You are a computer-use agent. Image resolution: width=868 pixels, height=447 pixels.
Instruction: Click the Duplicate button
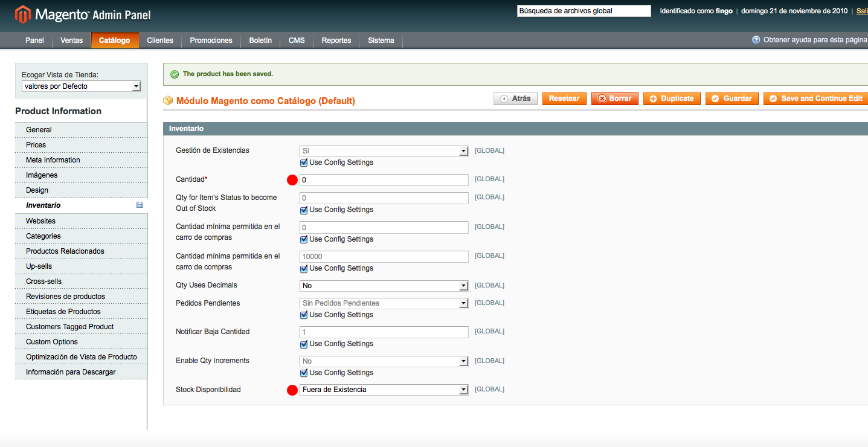coord(672,98)
